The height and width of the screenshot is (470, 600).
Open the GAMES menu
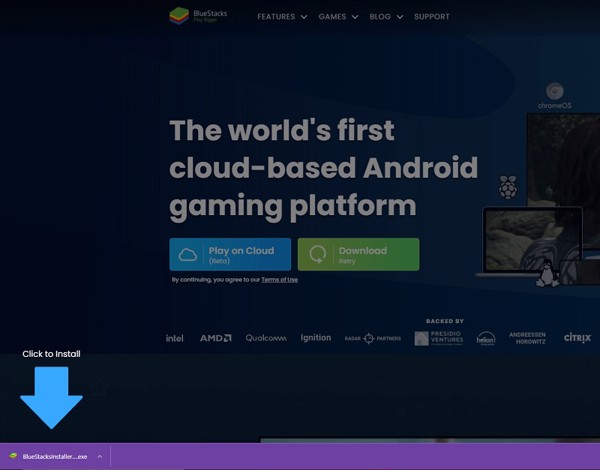pyautogui.click(x=332, y=17)
